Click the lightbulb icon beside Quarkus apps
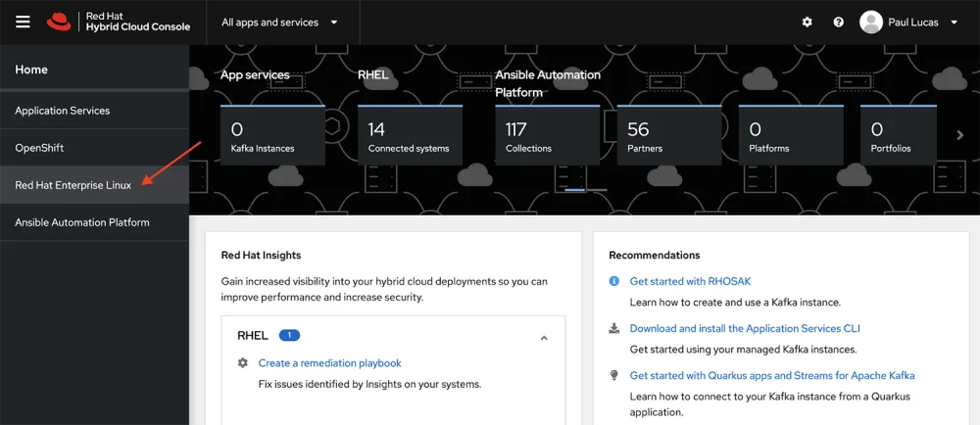The height and width of the screenshot is (425, 980). coord(613,375)
